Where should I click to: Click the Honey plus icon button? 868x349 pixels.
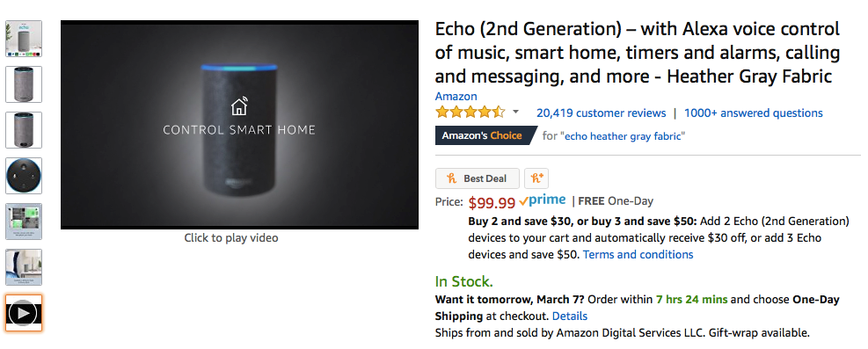[536, 178]
